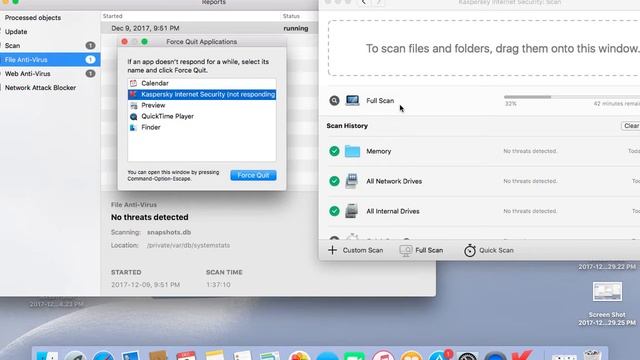The image size is (640, 360).
Task: Click the All Network Drives drive icon
Action: [351, 181]
